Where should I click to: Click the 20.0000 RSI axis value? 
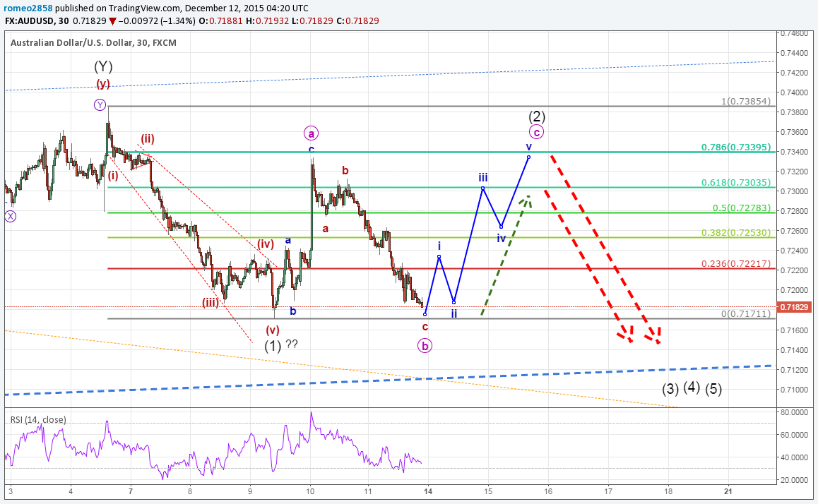click(794, 480)
